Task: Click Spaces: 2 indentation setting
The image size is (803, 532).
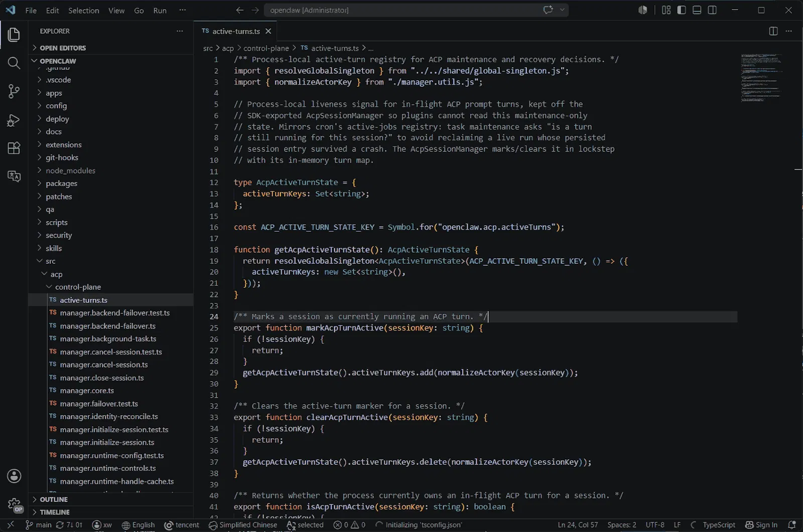Action: [x=622, y=525]
